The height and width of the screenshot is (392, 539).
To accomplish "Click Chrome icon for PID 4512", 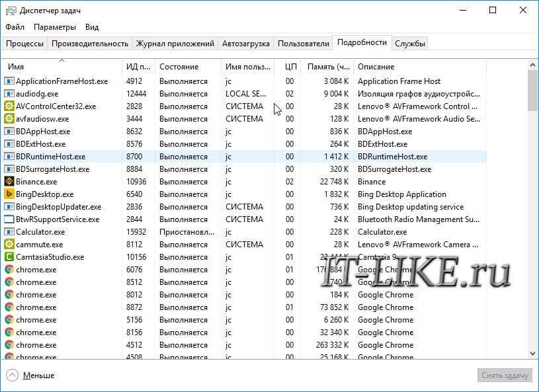I will (x=9, y=345).
